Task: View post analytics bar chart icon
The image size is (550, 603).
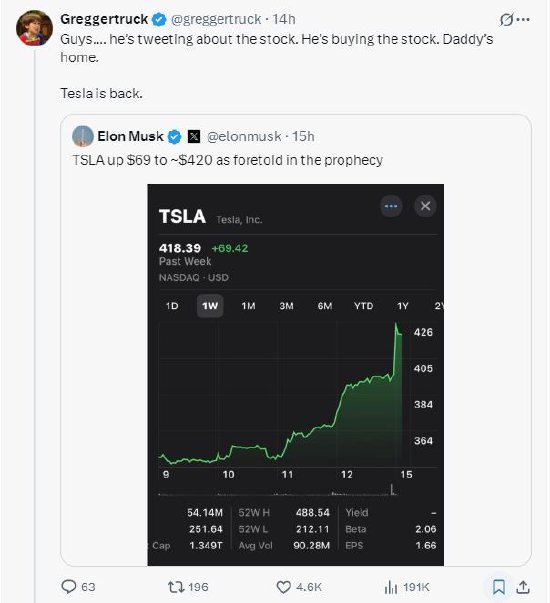Action: click(391, 587)
